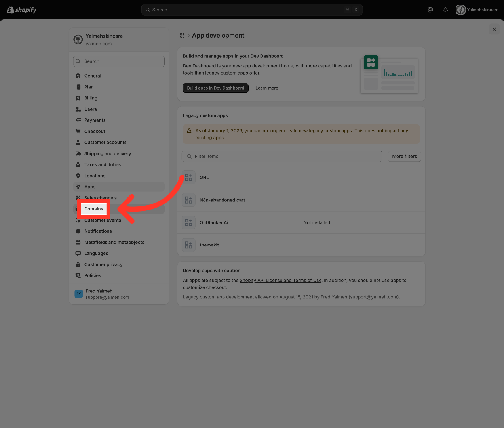This screenshot has width=504, height=428.
Task: Click the Apps breadcrumb icon
Action: (x=182, y=35)
